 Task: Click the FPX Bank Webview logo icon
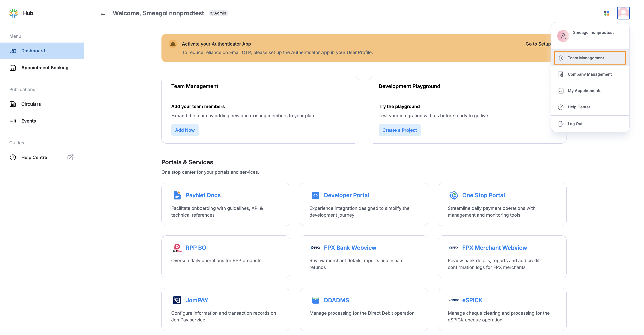point(315,248)
